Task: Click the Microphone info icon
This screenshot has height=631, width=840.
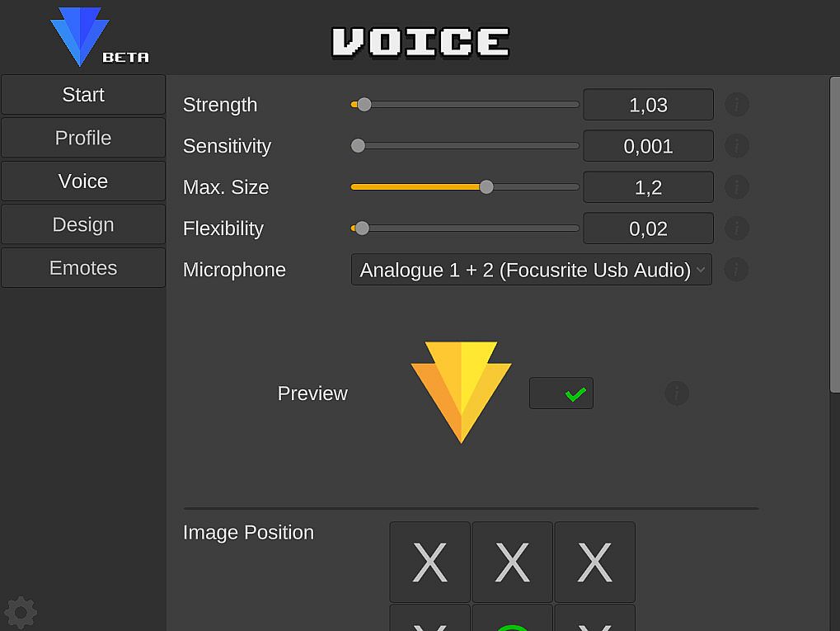Action: 736,270
